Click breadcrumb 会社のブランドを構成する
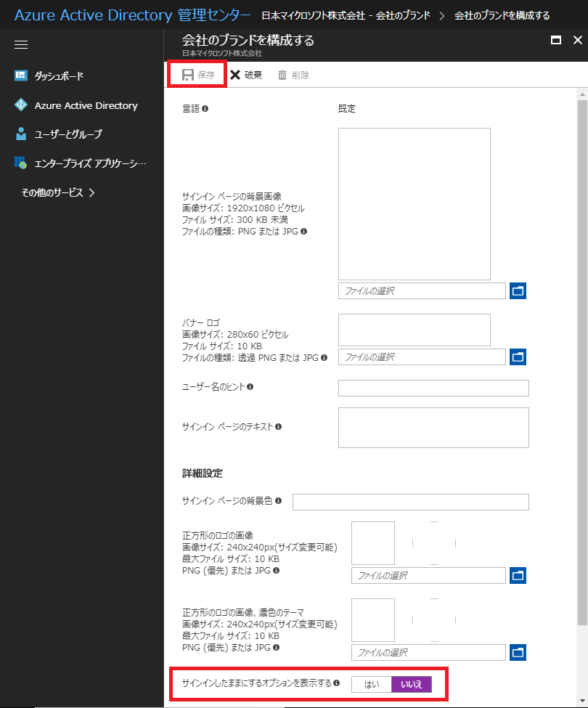This screenshot has width=588, height=708. coord(502,15)
